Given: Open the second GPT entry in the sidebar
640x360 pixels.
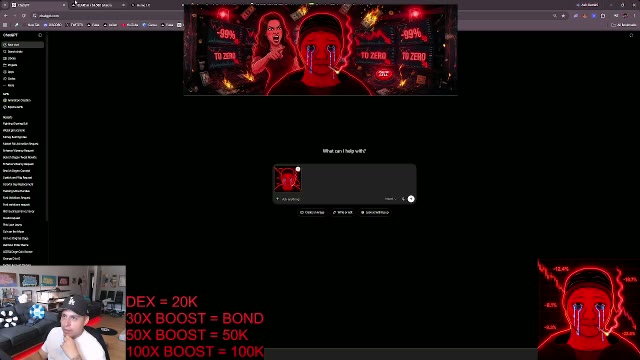Looking at the screenshot, I should [22, 107].
